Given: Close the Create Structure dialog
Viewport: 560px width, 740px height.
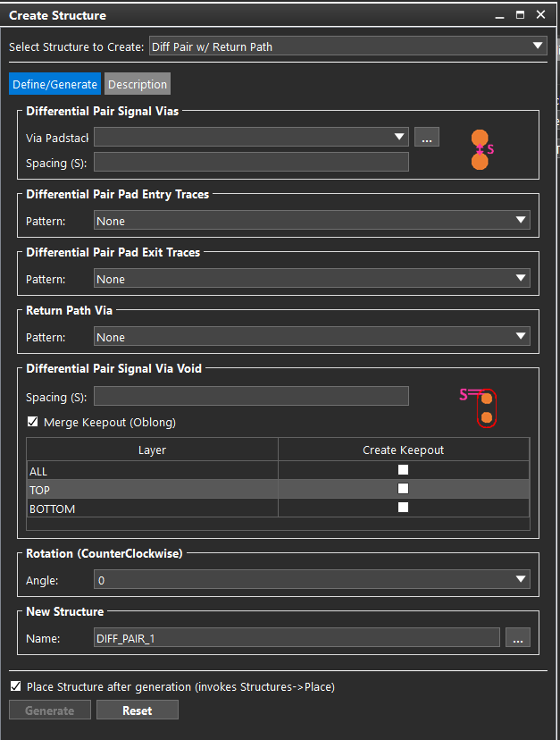Looking at the screenshot, I should 541,15.
